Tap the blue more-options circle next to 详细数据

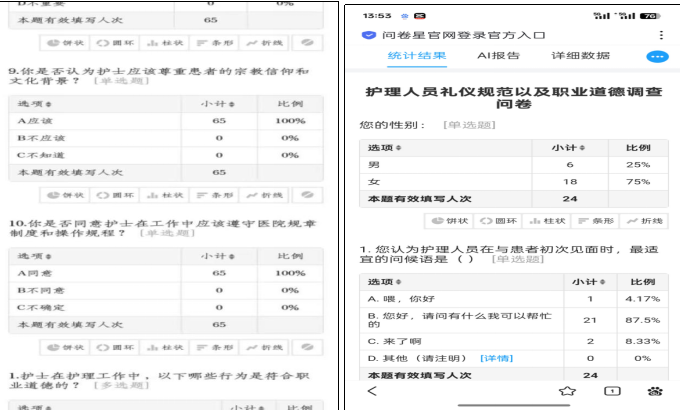tap(656, 57)
